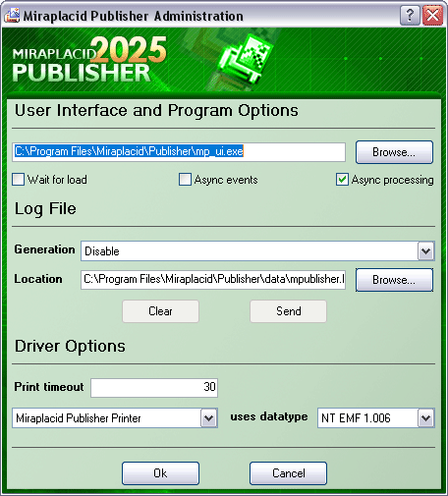This screenshot has height=496, width=448.
Task: Browse for the user interface program path
Action: [394, 152]
